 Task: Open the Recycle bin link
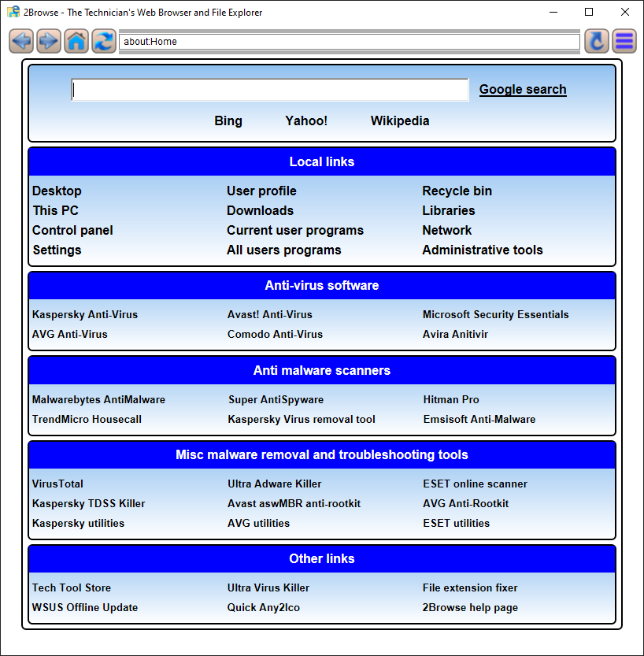pyautogui.click(x=457, y=191)
